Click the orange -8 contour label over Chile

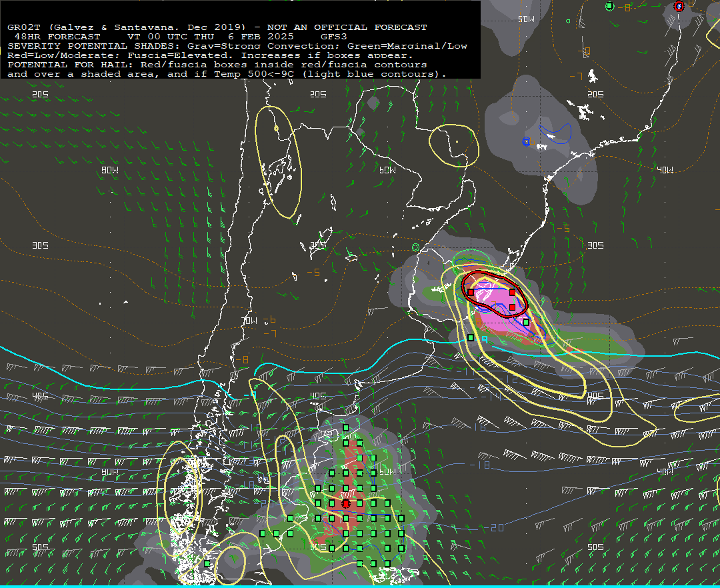(242, 360)
